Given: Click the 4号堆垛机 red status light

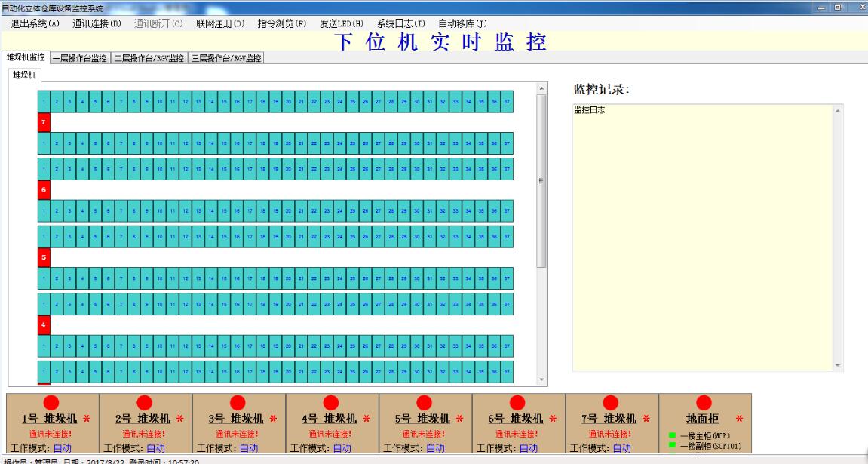Looking at the screenshot, I should [330, 402].
